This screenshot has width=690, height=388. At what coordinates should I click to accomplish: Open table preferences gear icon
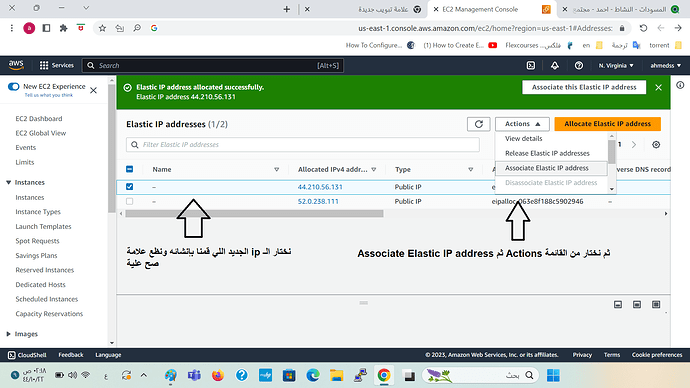pos(656,144)
